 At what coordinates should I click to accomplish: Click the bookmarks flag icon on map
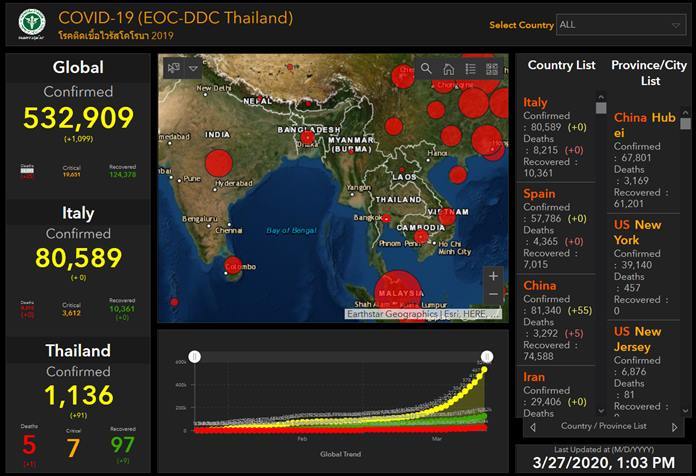(173, 69)
